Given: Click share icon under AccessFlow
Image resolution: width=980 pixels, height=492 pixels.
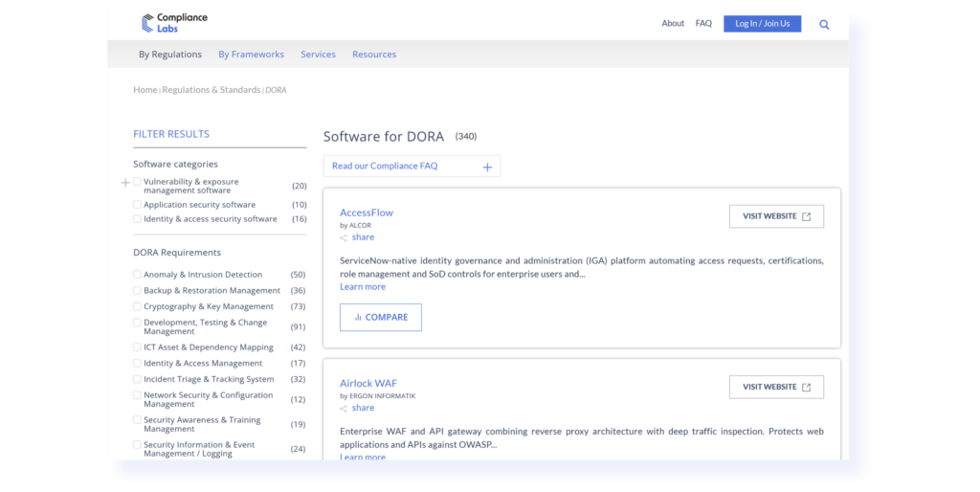Looking at the screenshot, I should (344, 238).
